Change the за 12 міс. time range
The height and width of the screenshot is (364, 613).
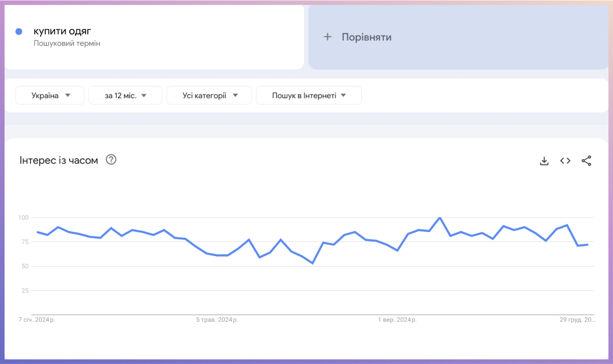point(126,96)
